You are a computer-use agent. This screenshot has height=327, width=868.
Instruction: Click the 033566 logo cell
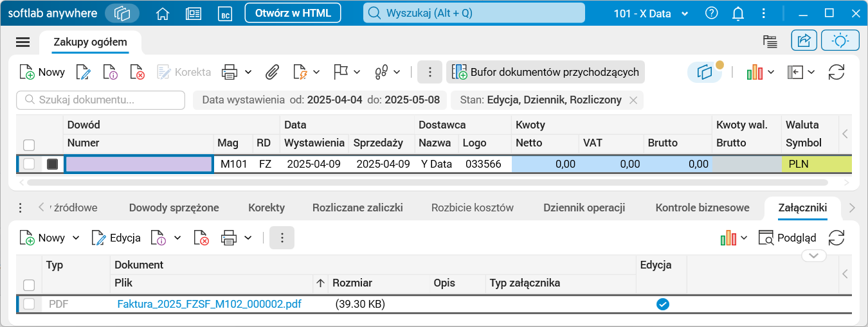tap(486, 164)
